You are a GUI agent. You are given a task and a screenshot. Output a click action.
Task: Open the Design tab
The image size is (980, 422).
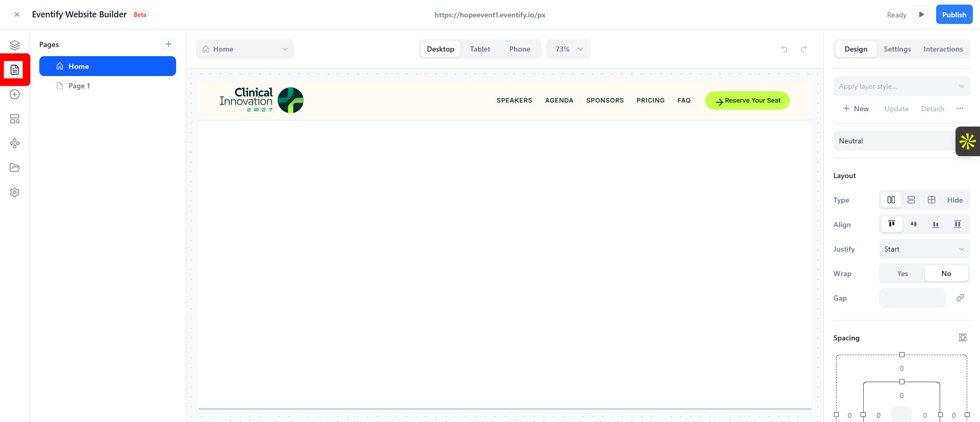tap(856, 49)
